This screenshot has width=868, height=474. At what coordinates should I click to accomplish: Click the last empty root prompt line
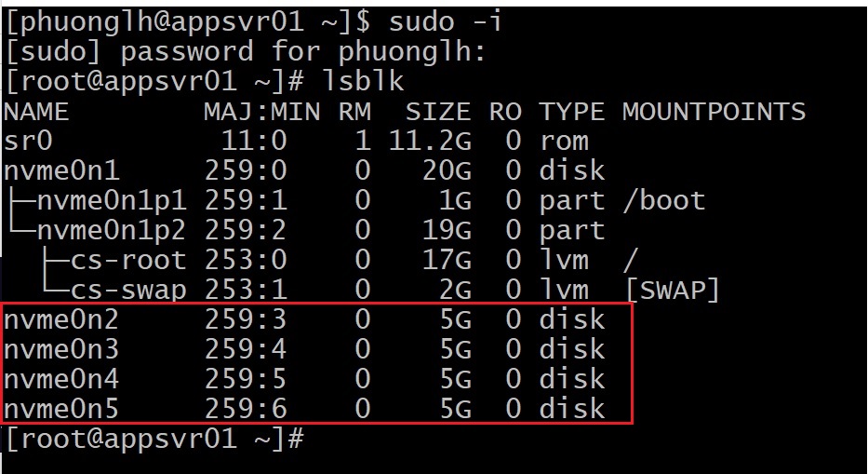pos(154,439)
